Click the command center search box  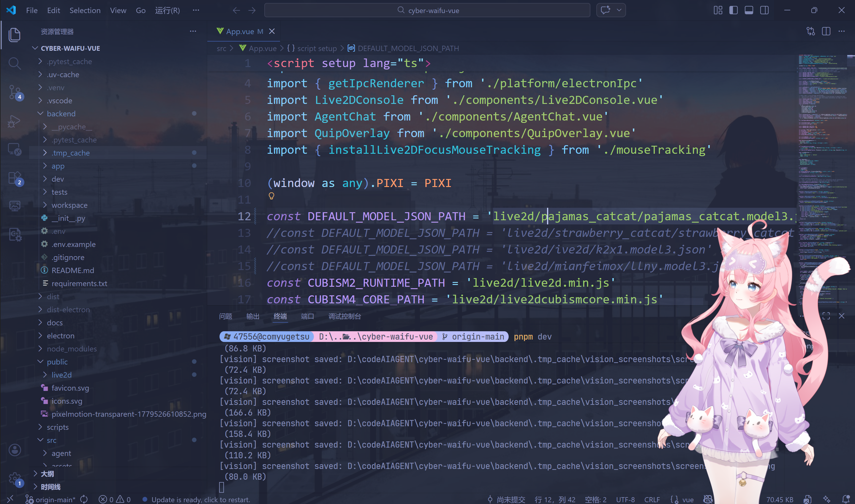click(427, 10)
